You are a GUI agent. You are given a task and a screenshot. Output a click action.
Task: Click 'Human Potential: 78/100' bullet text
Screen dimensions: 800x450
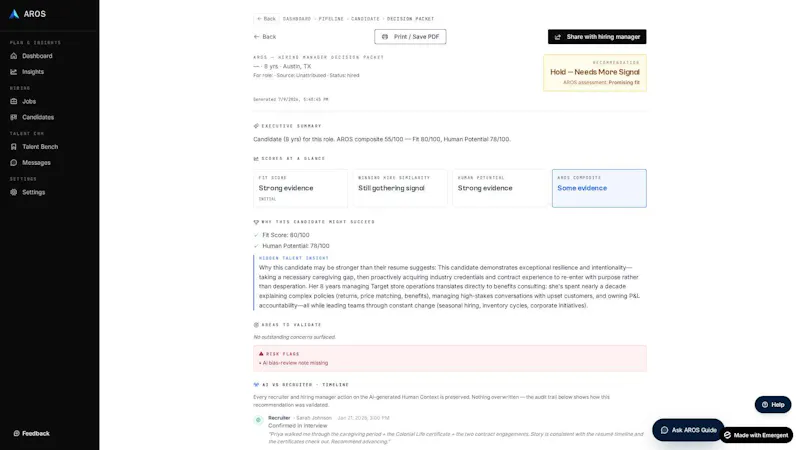[296, 246]
